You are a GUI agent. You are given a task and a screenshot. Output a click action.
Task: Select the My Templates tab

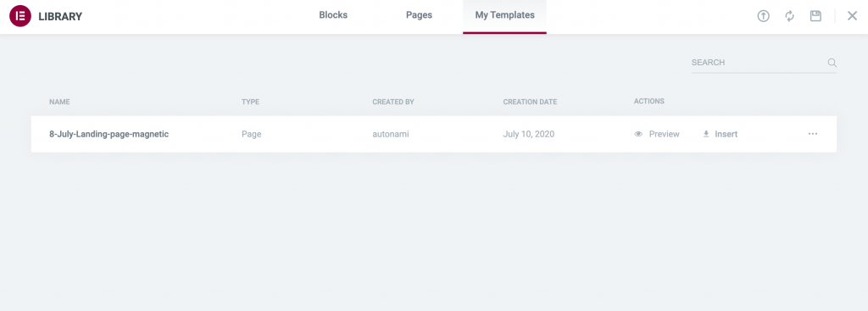tap(505, 15)
